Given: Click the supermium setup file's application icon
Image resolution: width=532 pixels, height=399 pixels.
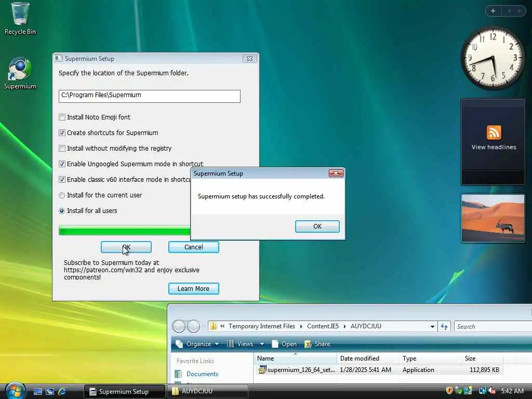Looking at the screenshot, I should [x=262, y=369].
